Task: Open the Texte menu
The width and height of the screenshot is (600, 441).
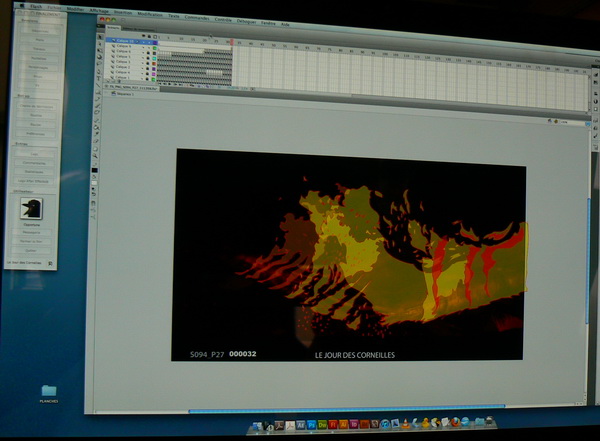Action: tap(174, 16)
